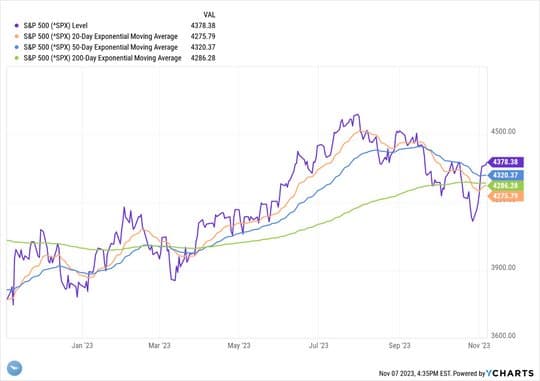Screen dimensions: 540x381
Task: Click the green 4286.28 price flag on axis
Action: coord(506,186)
